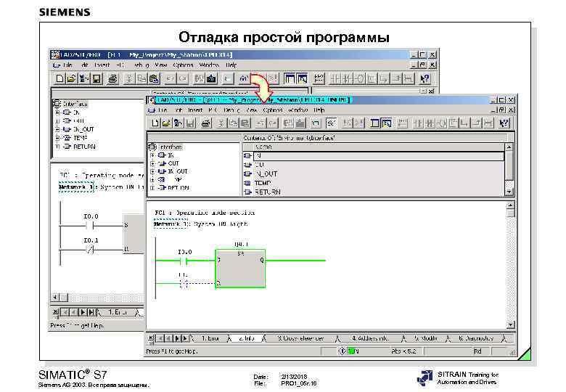The image size is (566, 392).
Task: Insert coil element from back window toolbar
Action: tap(359, 78)
